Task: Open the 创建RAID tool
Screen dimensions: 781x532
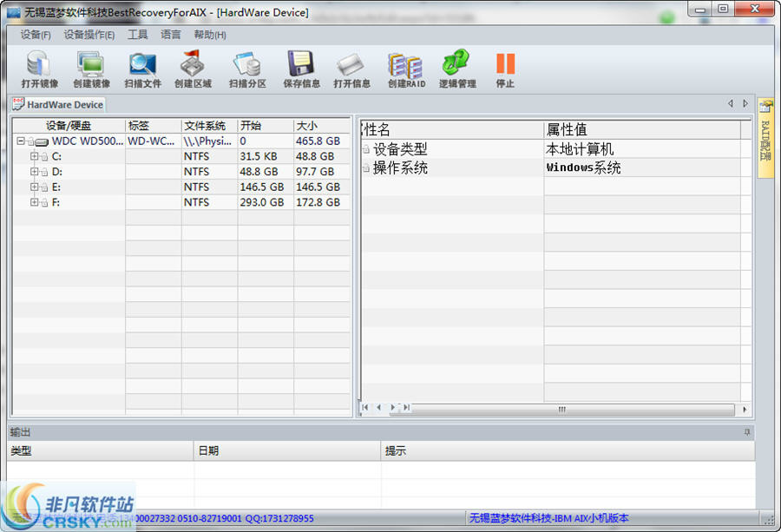Action: coord(405,69)
